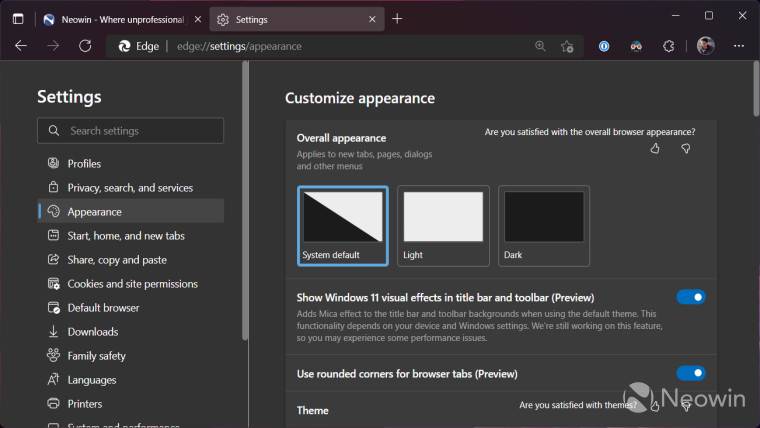The width and height of the screenshot is (760, 428).
Task: Open the user profile avatar
Action: coord(705,46)
